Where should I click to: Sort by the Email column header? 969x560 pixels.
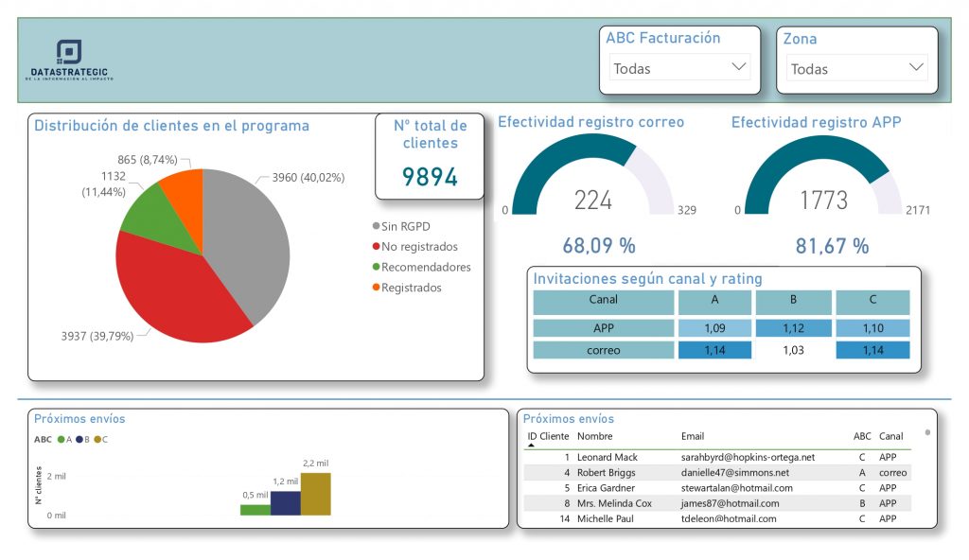pyautogui.click(x=693, y=437)
